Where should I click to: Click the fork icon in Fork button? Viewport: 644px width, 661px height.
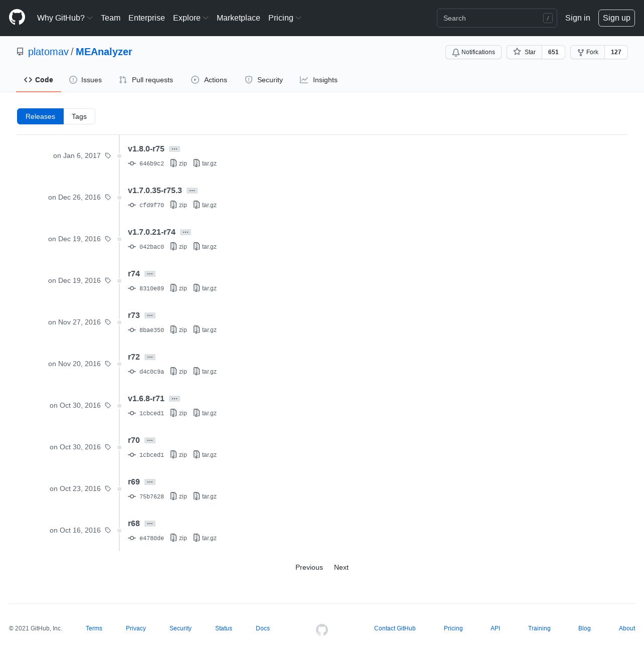click(581, 52)
